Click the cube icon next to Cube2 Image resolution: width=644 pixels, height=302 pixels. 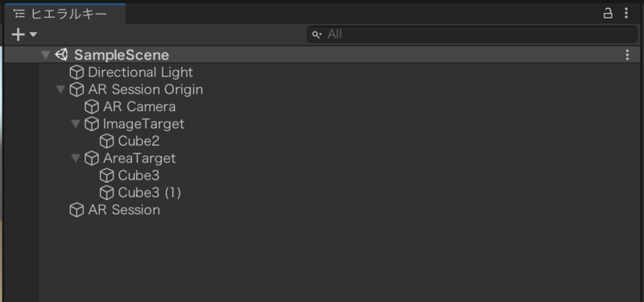coord(107,142)
